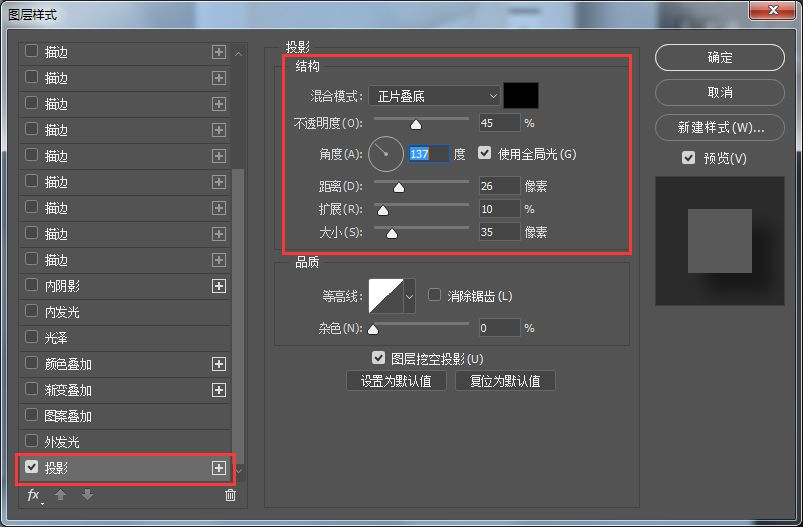Add another 颜色叠加 effect with plus icon

point(219,364)
